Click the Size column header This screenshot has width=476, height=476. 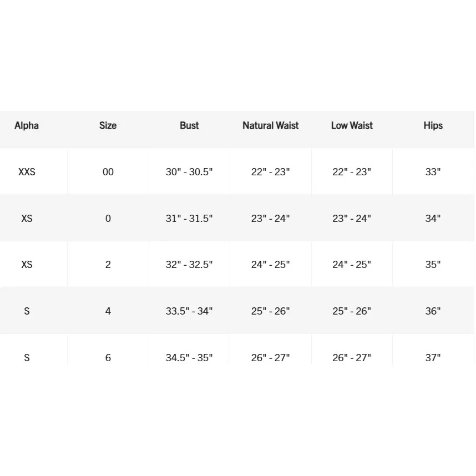coord(108,125)
